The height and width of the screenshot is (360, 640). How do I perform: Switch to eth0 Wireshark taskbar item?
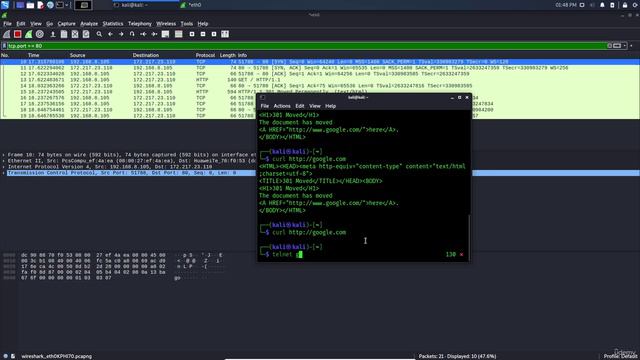click(x=192, y=5)
